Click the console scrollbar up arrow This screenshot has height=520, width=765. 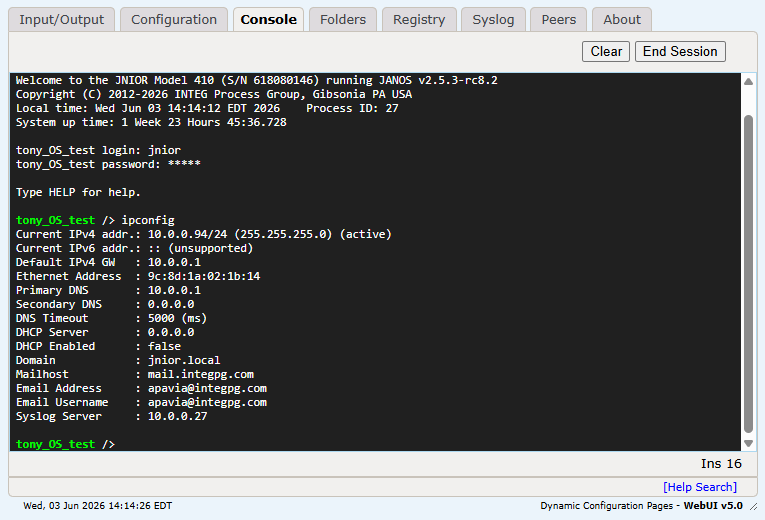(x=748, y=82)
